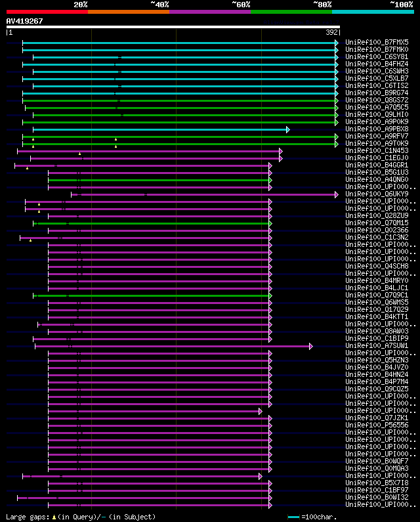Click the arrowhead ending the UniRef100_A7SUW1 alignment
Viewport: 420px width, 522px height.
click(x=311, y=347)
